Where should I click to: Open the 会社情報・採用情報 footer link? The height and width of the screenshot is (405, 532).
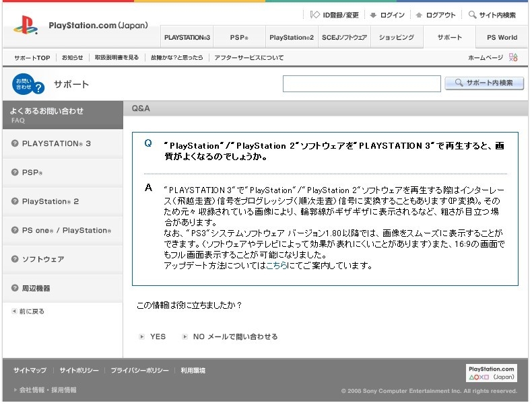coord(48,390)
